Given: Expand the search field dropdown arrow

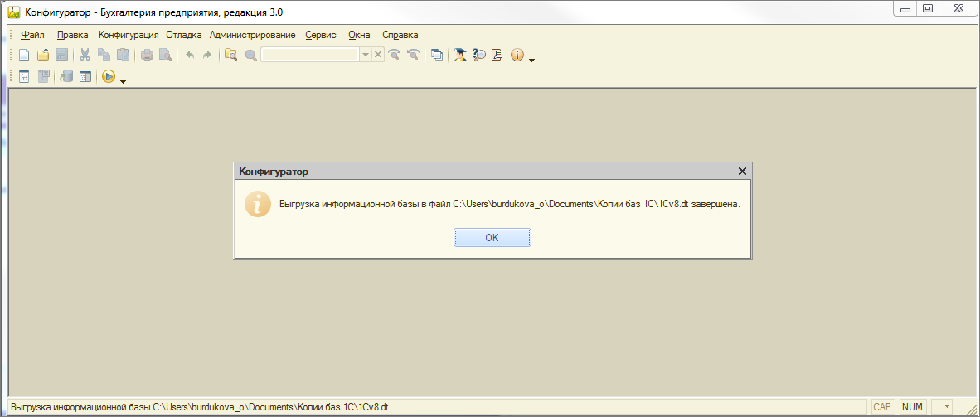Looking at the screenshot, I should click(366, 55).
